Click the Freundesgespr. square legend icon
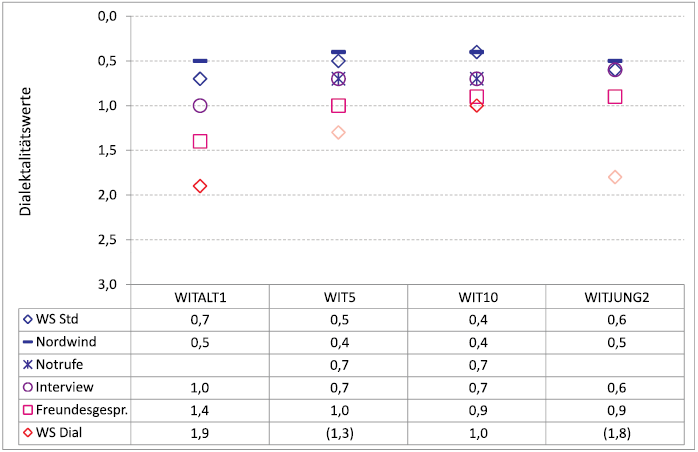 (x=27, y=408)
